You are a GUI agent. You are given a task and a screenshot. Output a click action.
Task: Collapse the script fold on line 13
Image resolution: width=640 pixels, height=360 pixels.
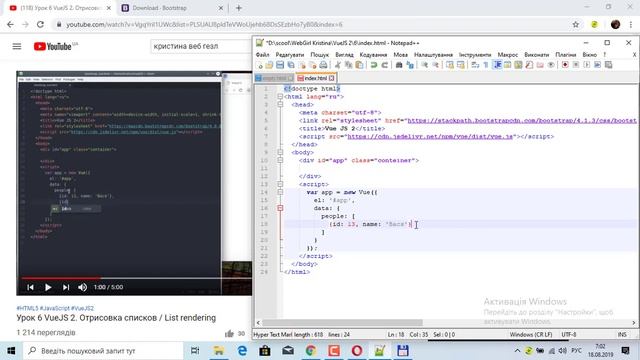[x=280, y=184]
